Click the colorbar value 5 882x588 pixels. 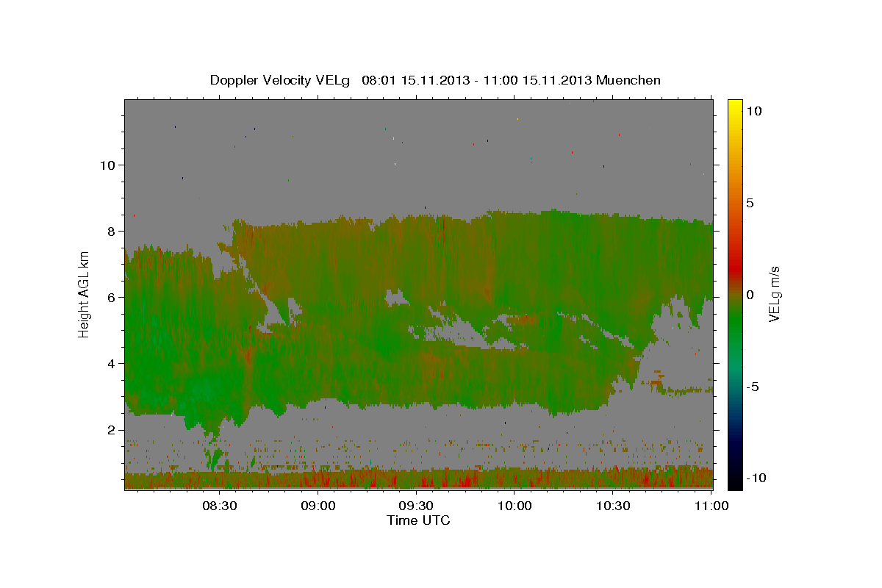point(752,202)
